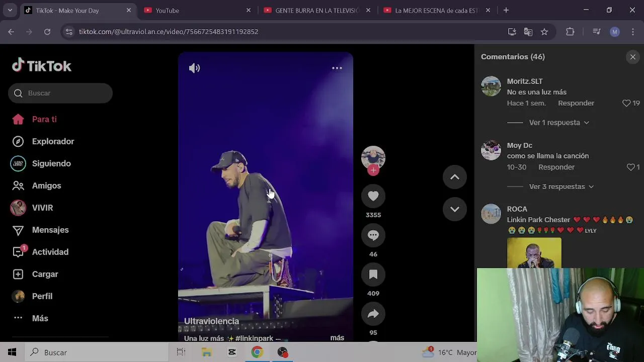Like Moy Dc's comment heart
644x362 pixels.
click(x=630, y=167)
